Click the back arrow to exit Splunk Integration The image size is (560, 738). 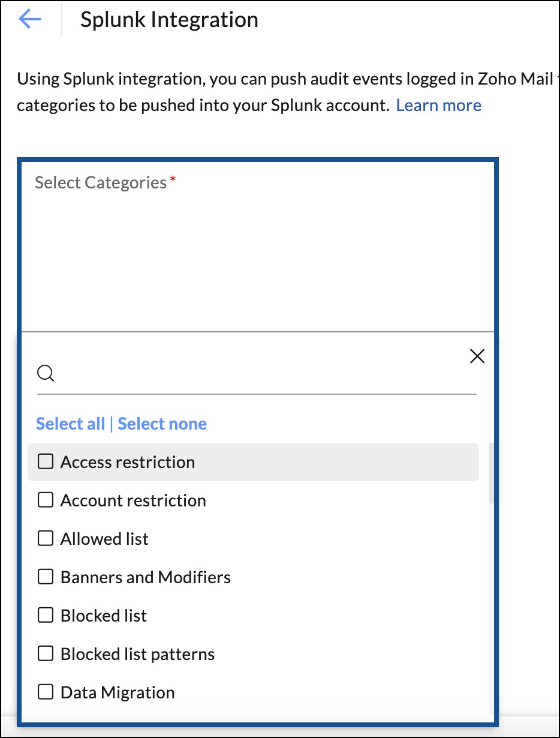pyautogui.click(x=29, y=19)
